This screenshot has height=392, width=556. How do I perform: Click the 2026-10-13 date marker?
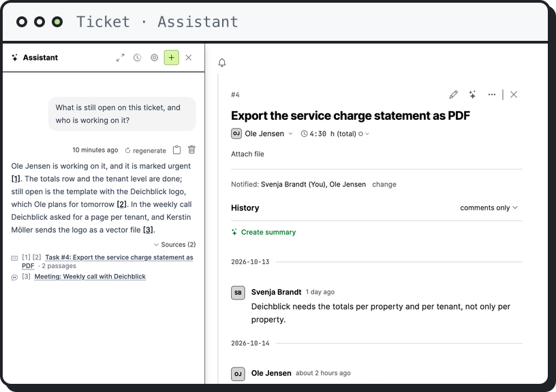(250, 262)
